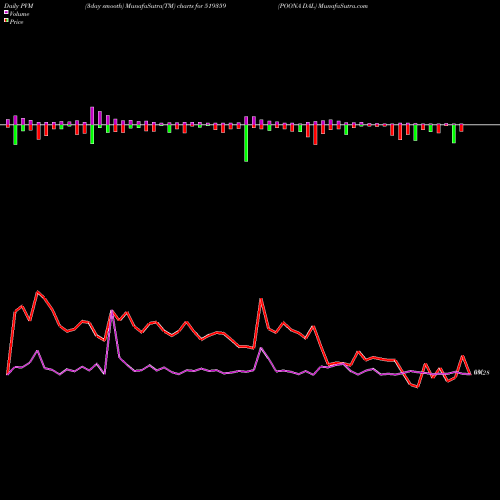Click the Price legend color swatch
Image resolution: width=500 pixels, height=500 pixels.
[x=6, y=21]
